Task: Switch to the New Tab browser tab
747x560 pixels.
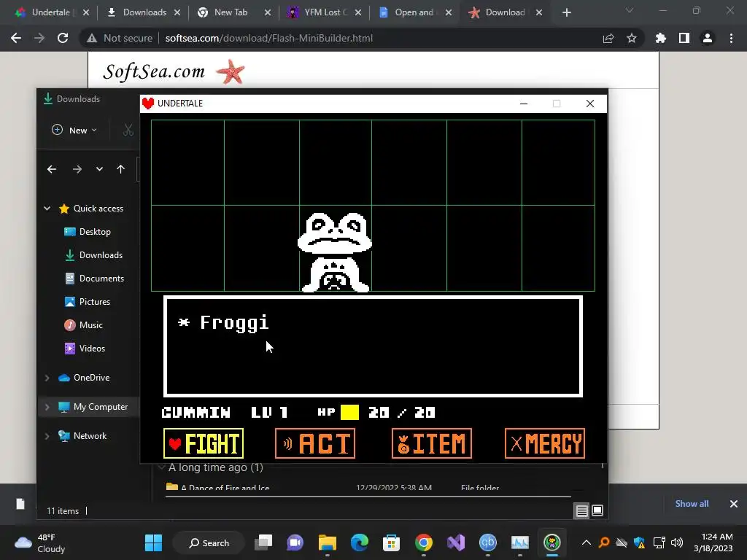Action: [231, 12]
